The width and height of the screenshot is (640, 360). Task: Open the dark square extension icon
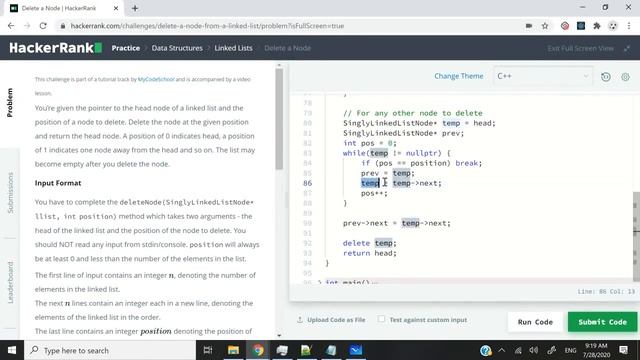pyautogui.click(x=581, y=26)
